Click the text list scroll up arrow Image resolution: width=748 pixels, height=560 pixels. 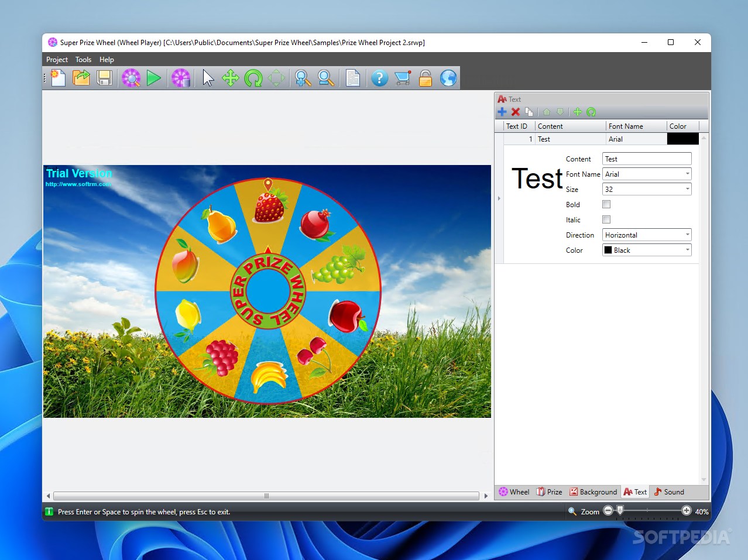coord(704,138)
